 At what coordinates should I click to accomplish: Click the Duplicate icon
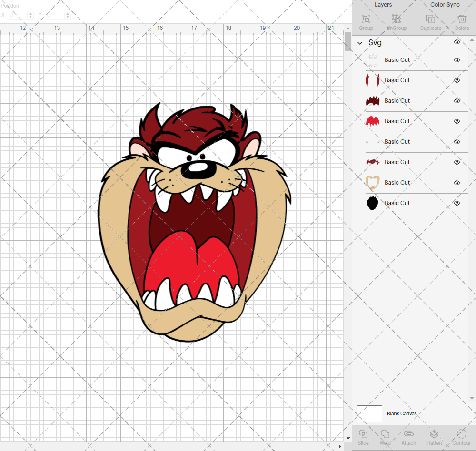430,19
